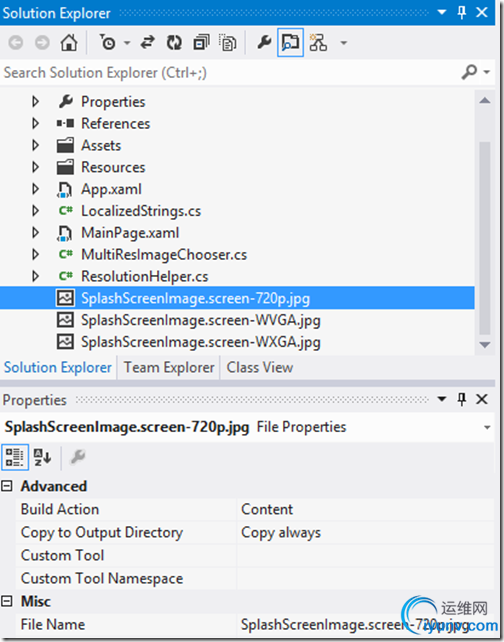Toggle the Preview Selected Items button
The height and width of the screenshot is (642, 504).
[x=290, y=43]
